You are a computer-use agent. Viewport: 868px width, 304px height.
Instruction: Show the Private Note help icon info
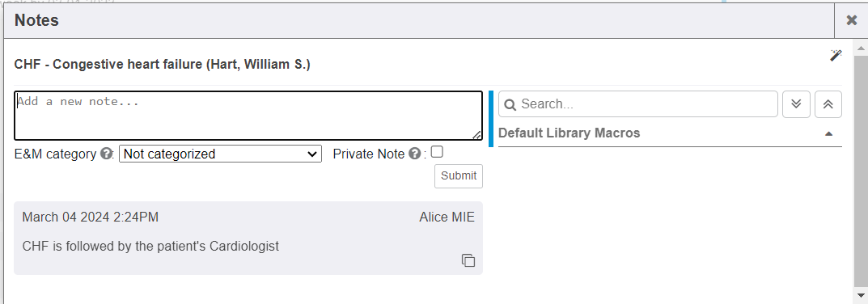point(414,154)
